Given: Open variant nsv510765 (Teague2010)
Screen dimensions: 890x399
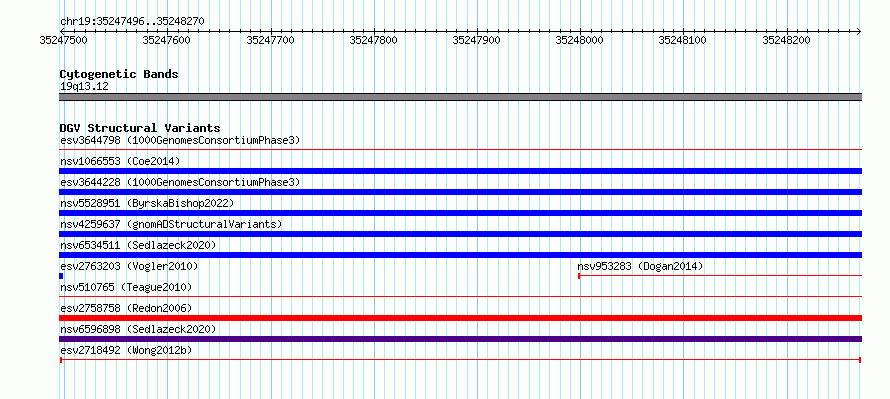Looking at the screenshot, I should [126, 287].
